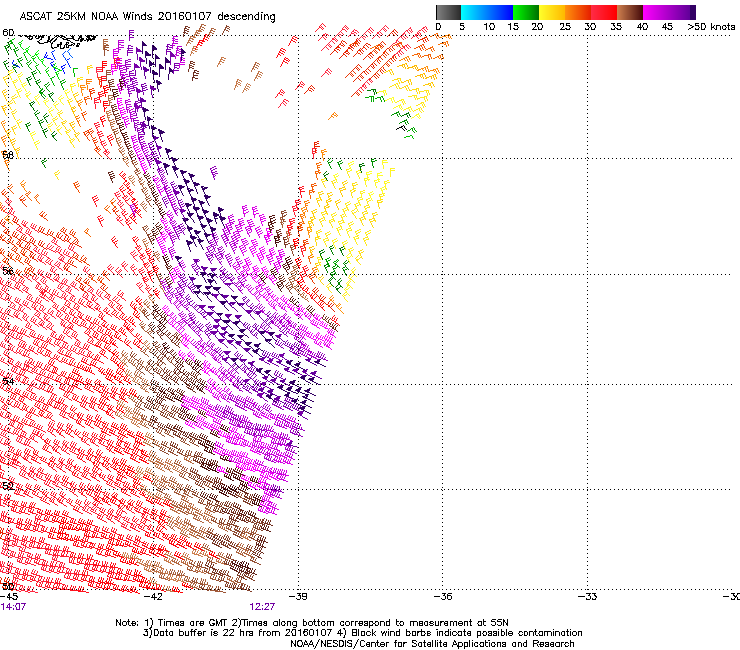Click the latitude label 56

coord(8,271)
